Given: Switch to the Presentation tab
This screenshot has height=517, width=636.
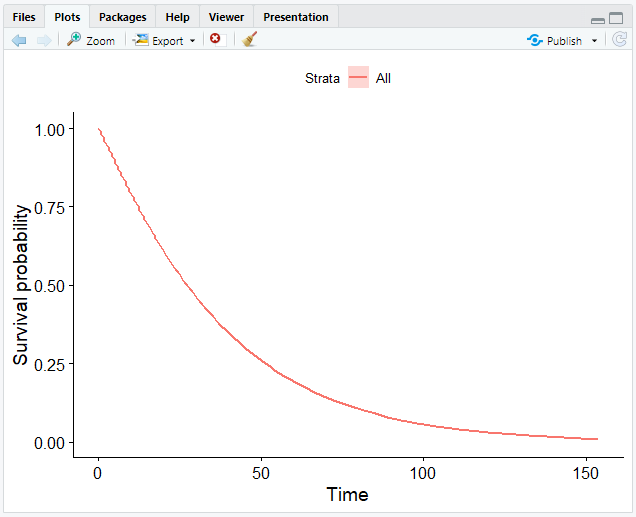Looking at the screenshot, I should tap(296, 17).
